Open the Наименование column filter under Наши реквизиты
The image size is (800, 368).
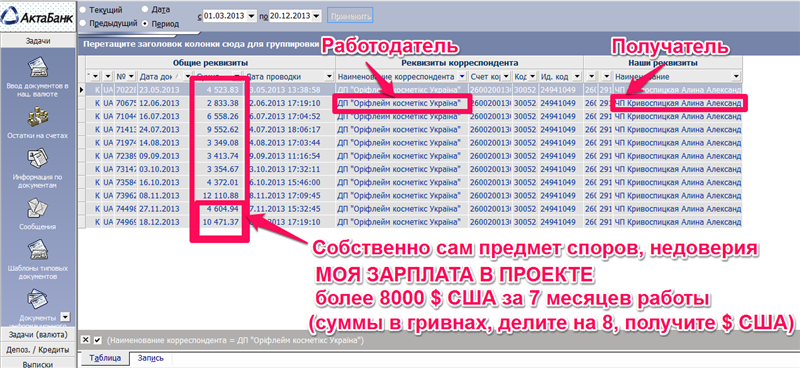736,77
